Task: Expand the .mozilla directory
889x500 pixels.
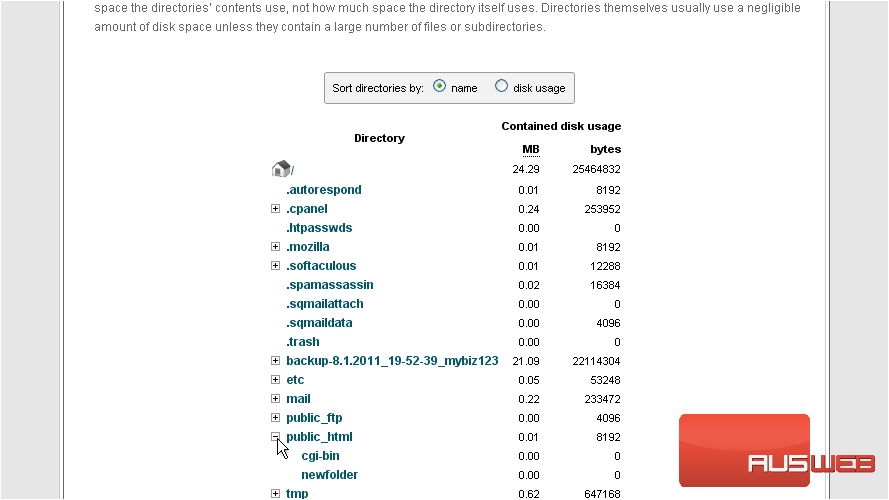Action: coord(276,247)
